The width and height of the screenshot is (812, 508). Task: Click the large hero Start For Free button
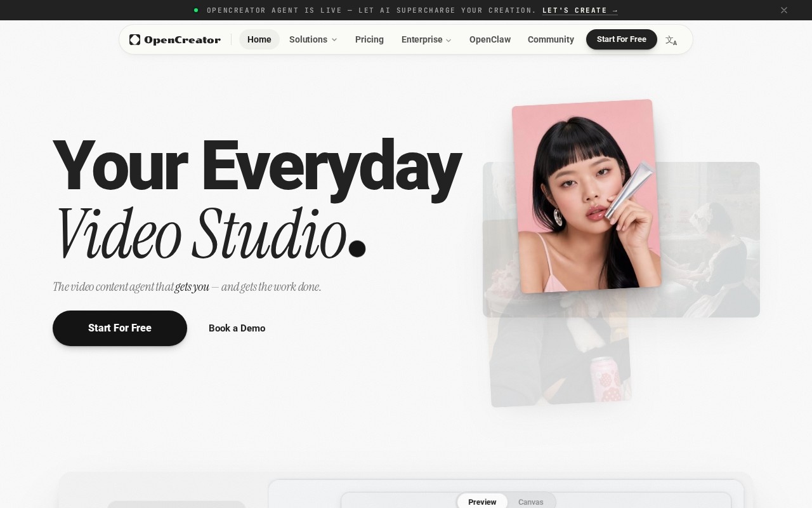pos(120,328)
